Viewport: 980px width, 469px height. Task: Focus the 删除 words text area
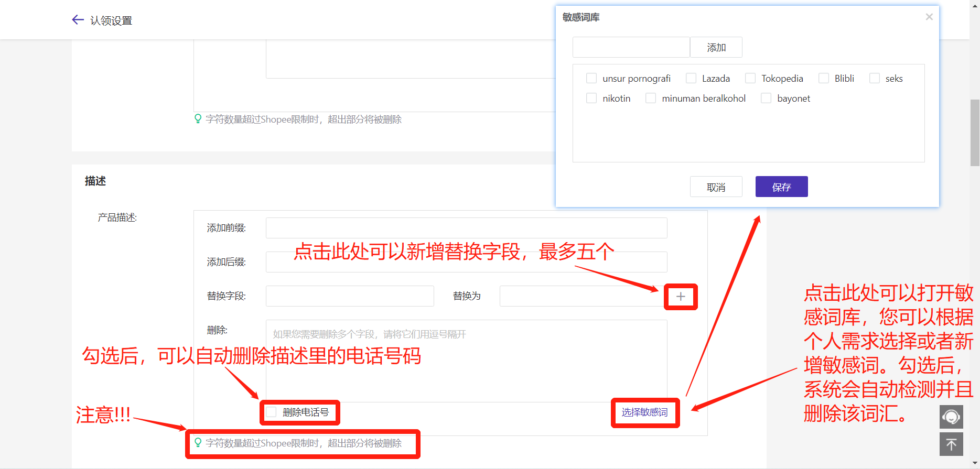(x=467, y=361)
